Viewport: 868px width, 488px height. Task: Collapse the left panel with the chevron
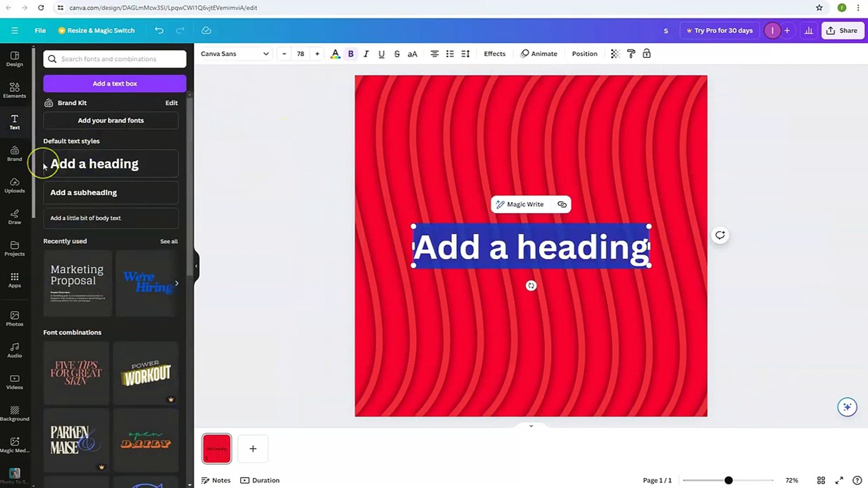tap(196, 266)
